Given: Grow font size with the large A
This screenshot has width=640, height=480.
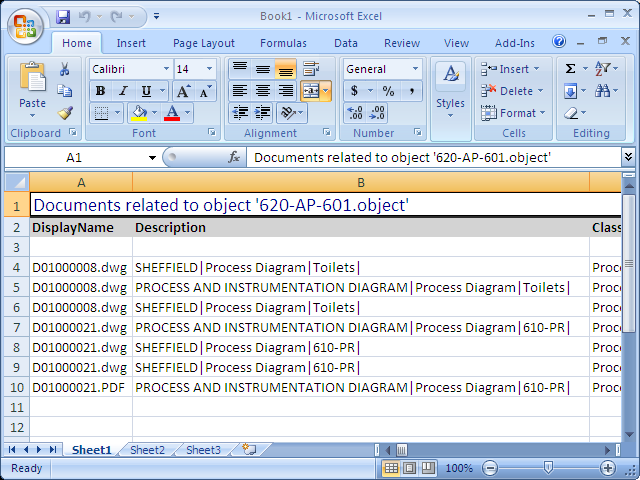Looking at the screenshot, I should coord(182,91).
